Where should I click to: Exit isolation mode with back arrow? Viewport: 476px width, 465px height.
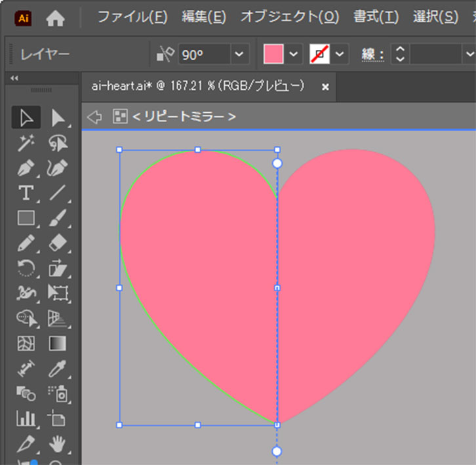point(94,117)
